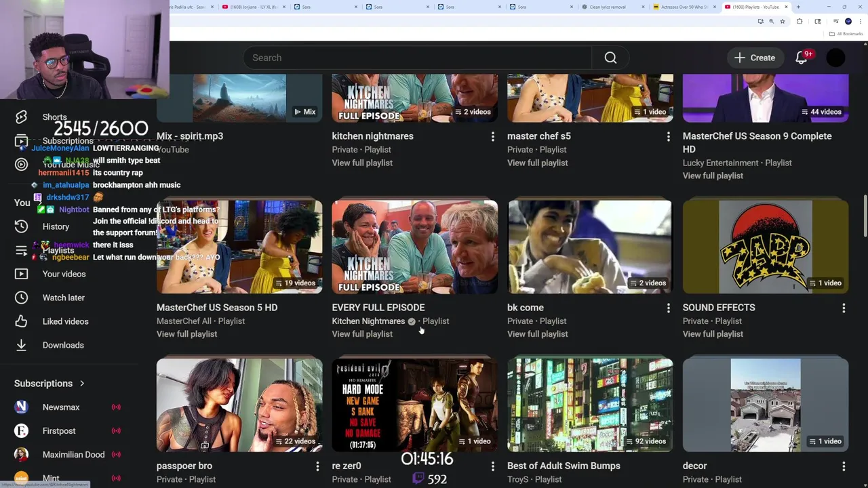This screenshot has height=488, width=868.
Task: Open the Chrome three-dot menu
Action: [x=860, y=22]
